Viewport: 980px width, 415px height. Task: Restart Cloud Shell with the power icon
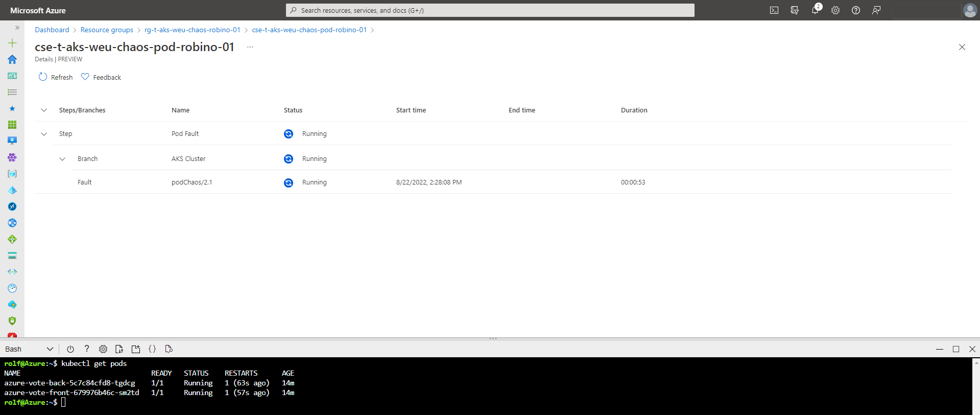coord(70,349)
